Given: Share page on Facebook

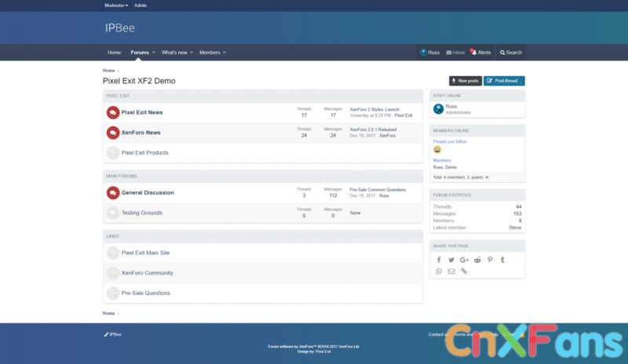Looking at the screenshot, I should (439, 260).
